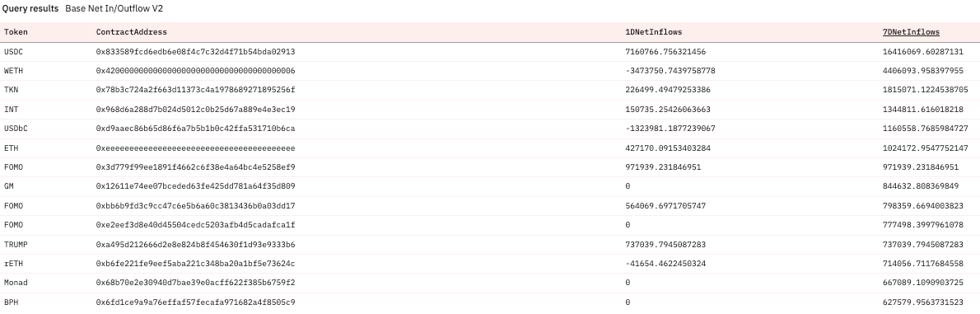
Task: Select TRUMP contract address cell
Action: 195,244
